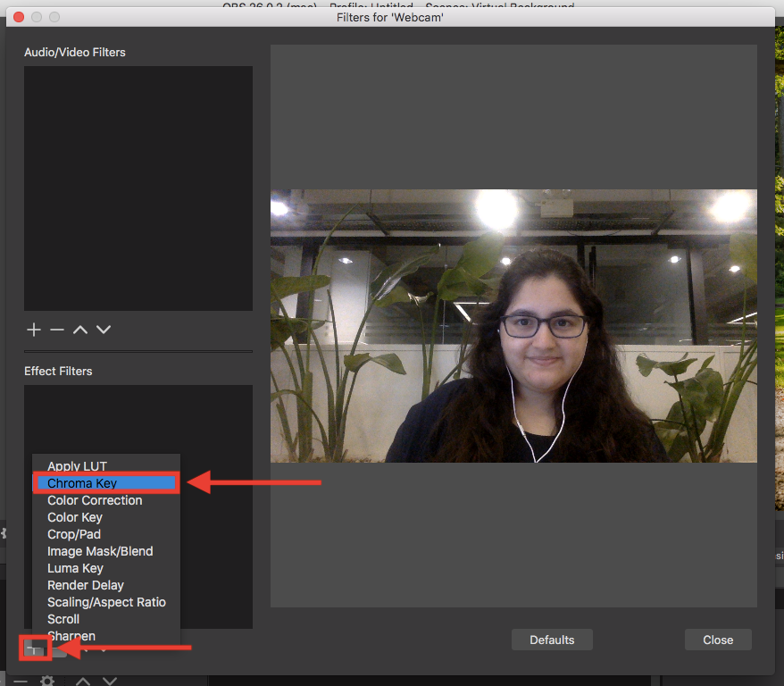The width and height of the screenshot is (784, 686).
Task: Select Luma Key effect filter
Action: click(75, 568)
